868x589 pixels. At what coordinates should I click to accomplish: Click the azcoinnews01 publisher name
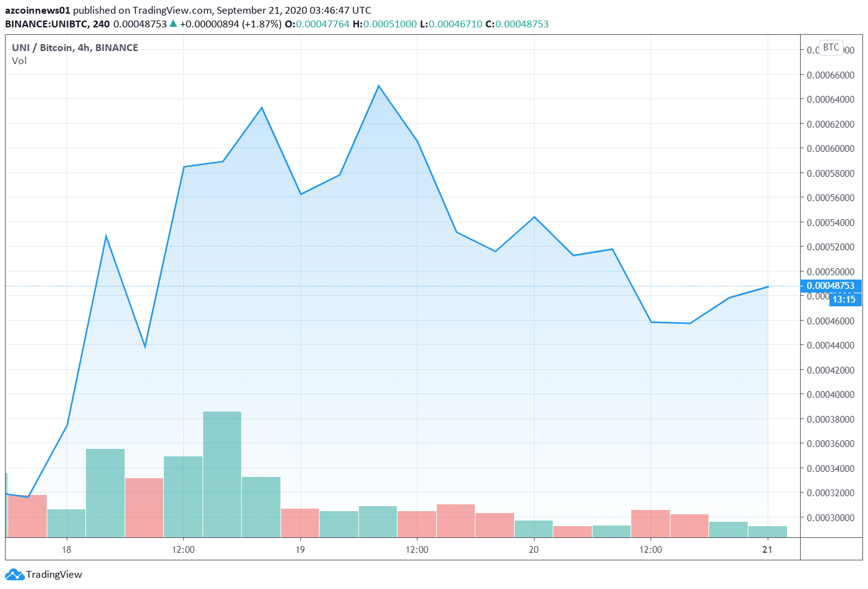click(x=37, y=10)
